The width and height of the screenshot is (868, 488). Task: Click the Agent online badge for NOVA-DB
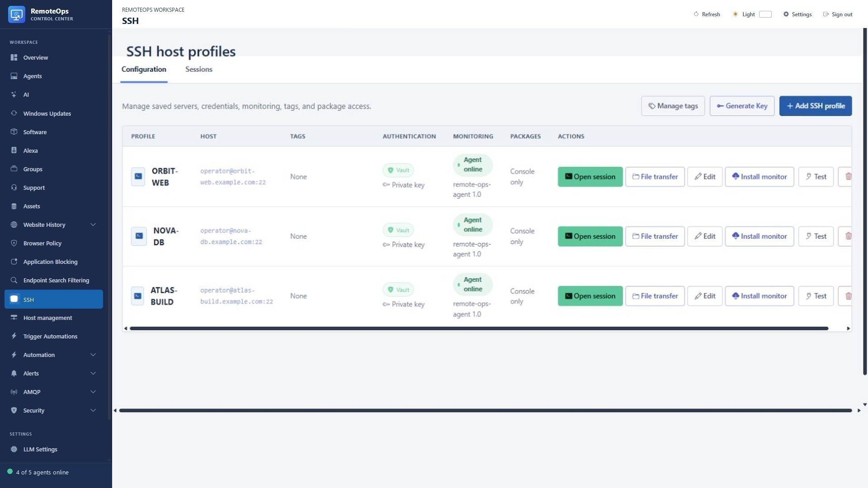(473, 225)
